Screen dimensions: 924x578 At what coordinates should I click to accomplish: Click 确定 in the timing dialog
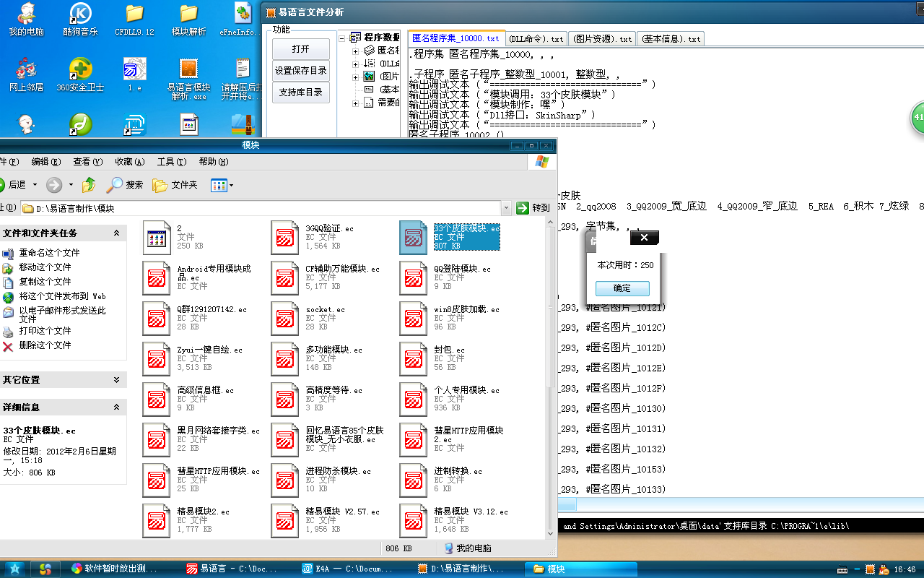point(622,288)
